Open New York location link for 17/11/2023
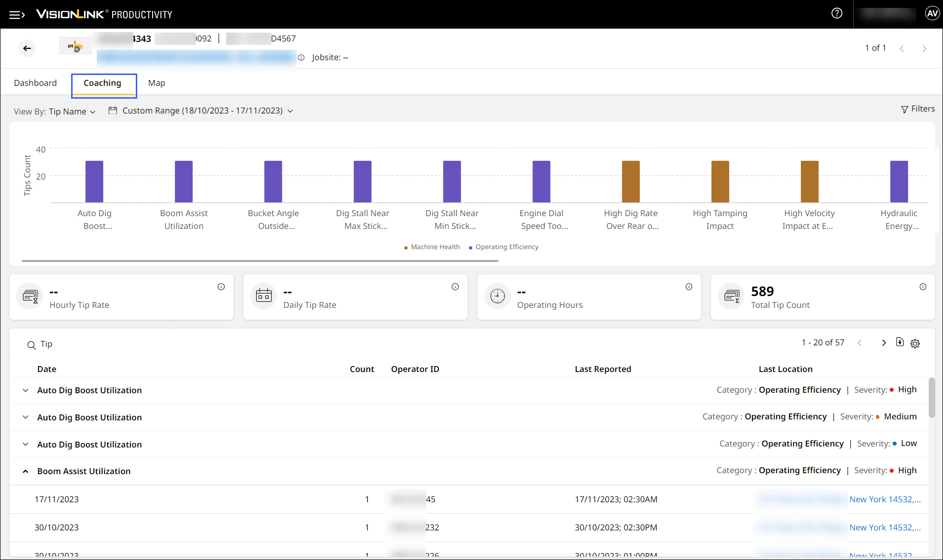 point(884,500)
